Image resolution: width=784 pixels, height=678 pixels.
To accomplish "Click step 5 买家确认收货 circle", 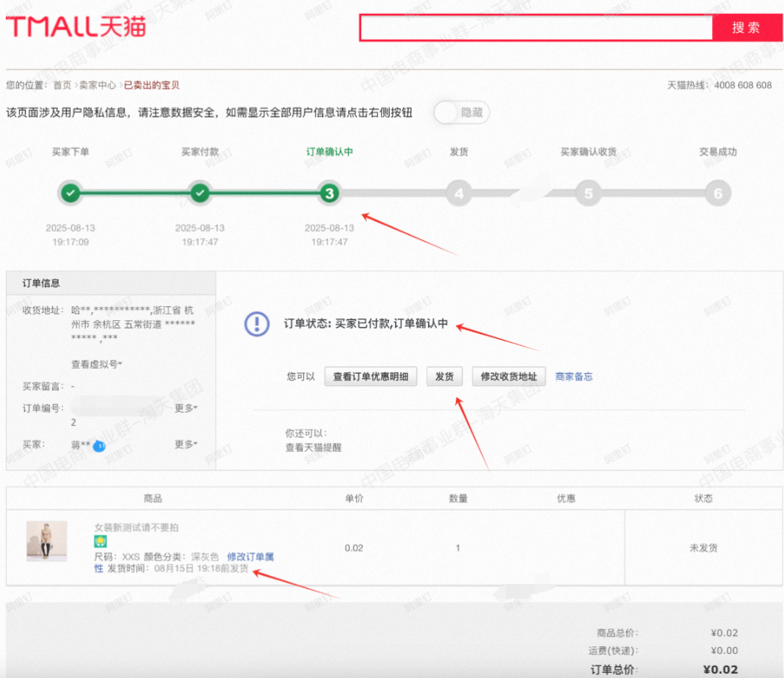I will 589,193.
